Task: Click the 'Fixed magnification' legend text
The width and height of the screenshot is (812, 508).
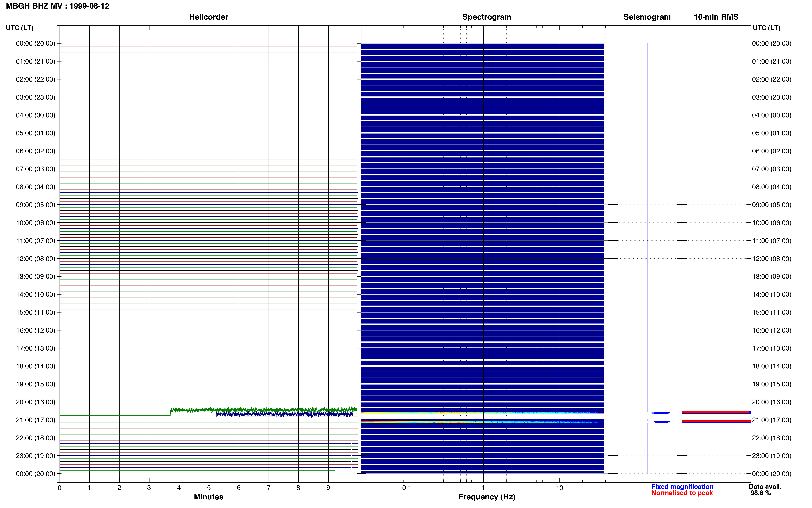Action: pyautogui.click(x=682, y=486)
